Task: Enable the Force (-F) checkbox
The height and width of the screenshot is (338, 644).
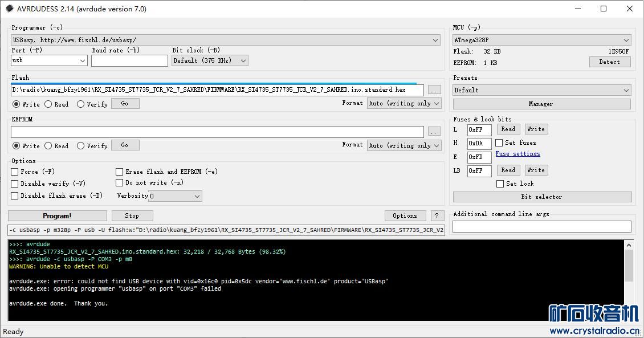Action: tap(15, 172)
